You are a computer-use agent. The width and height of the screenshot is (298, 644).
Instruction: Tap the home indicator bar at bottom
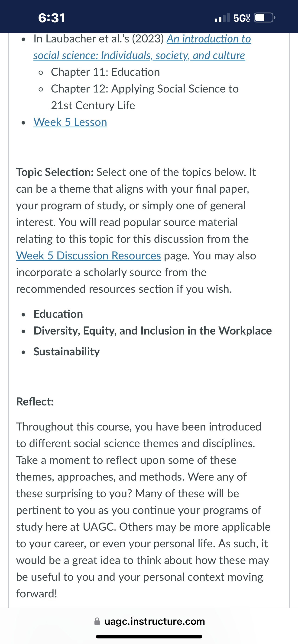tap(149, 637)
